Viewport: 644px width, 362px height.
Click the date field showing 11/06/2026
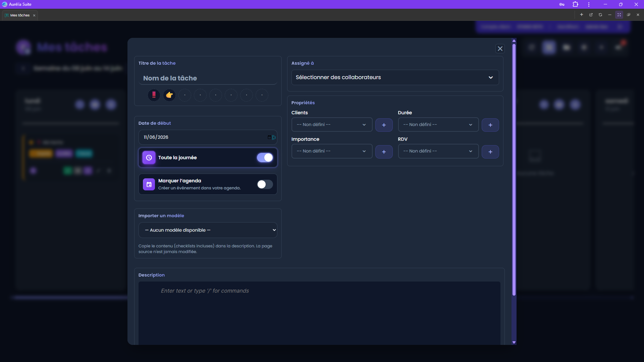(x=208, y=137)
